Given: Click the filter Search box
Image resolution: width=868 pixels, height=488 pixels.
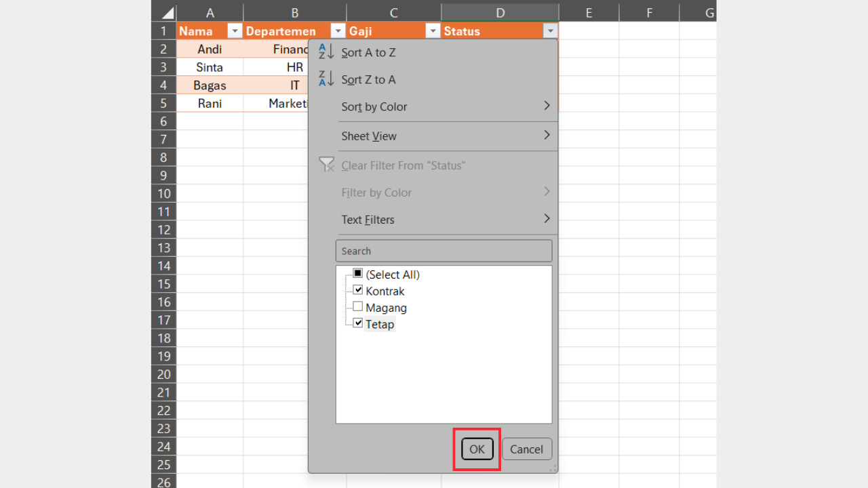Looking at the screenshot, I should click(x=443, y=251).
